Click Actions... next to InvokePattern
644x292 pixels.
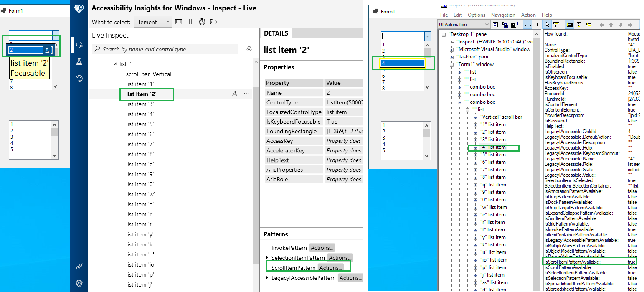(322, 248)
